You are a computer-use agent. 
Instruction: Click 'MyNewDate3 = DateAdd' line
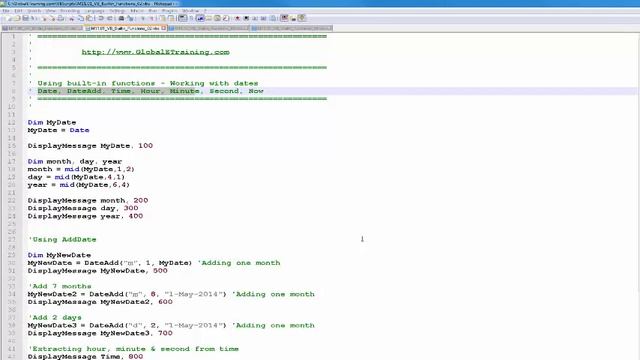click(171, 325)
